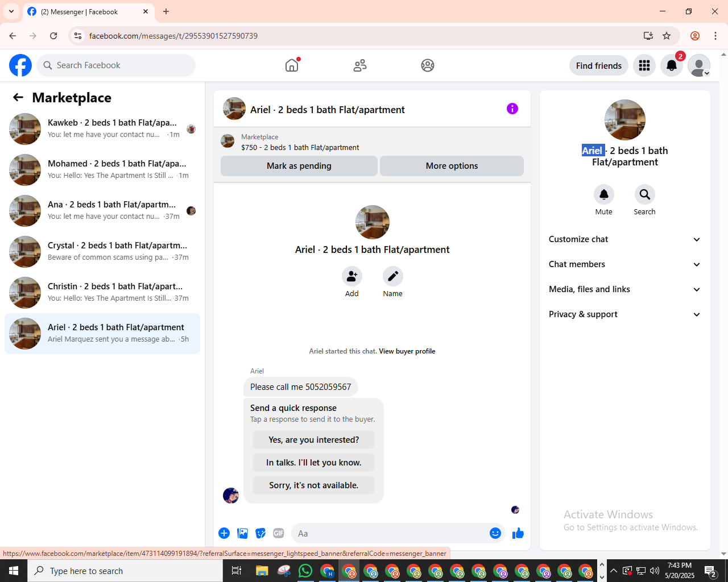Mute this conversation with bell icon
This screenshot has width=728, height=582.
(604, 194)
